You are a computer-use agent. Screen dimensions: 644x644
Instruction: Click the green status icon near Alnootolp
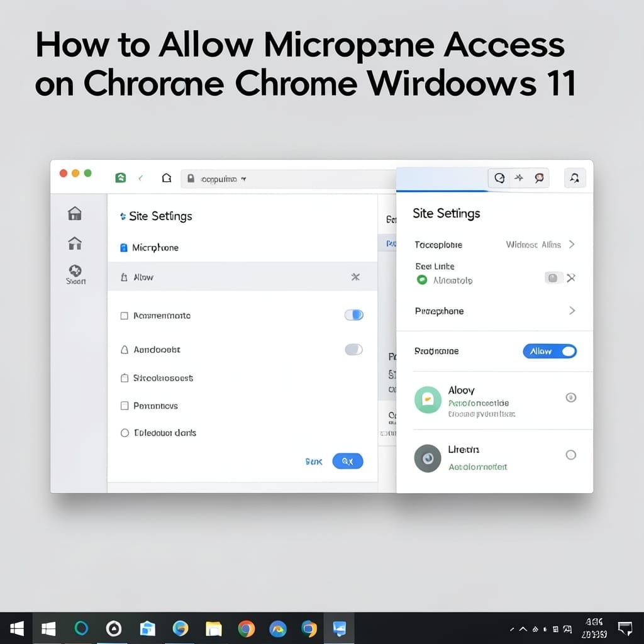click(422, 280)
